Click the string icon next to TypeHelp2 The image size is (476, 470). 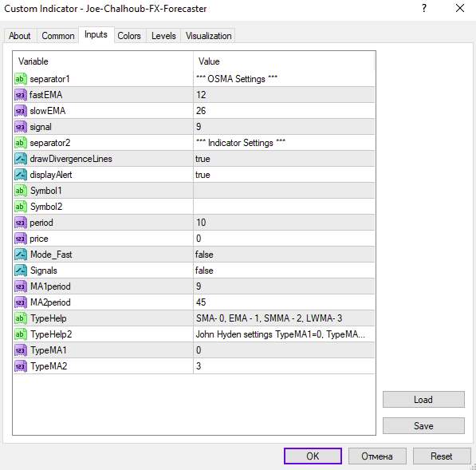21,334
